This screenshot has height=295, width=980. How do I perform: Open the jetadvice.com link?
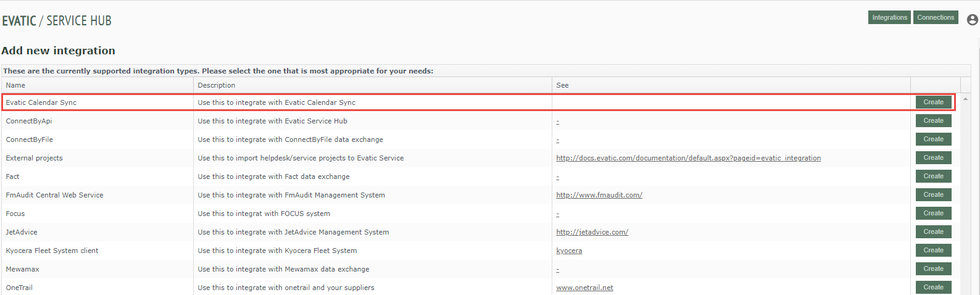(592, 232)
